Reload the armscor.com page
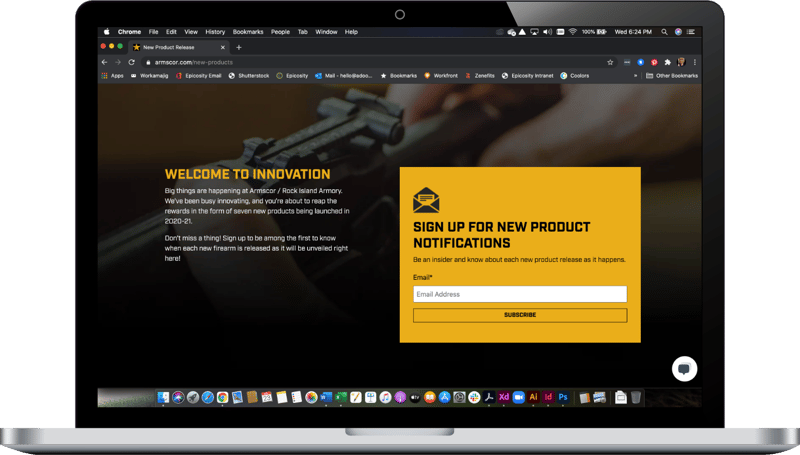Viewport: 800px width, 455px height. 132,62
